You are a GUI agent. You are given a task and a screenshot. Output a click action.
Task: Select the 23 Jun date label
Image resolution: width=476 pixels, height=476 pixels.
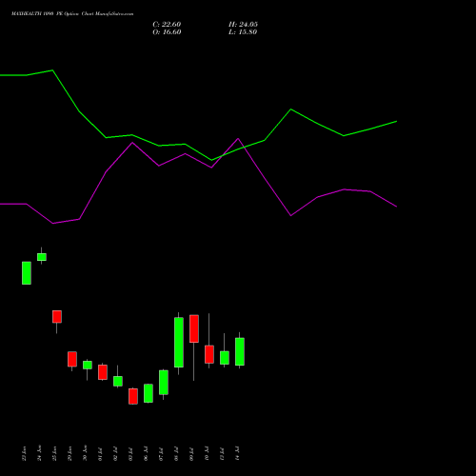click(25, 453)
